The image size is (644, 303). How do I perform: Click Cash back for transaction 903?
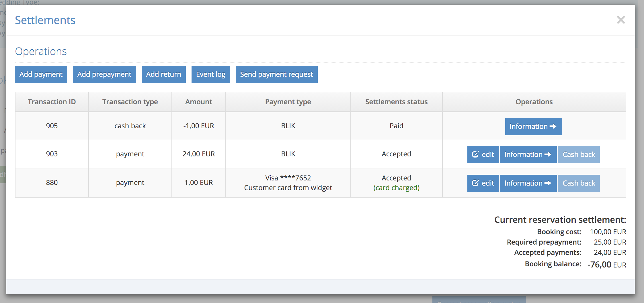pos(579,155)
